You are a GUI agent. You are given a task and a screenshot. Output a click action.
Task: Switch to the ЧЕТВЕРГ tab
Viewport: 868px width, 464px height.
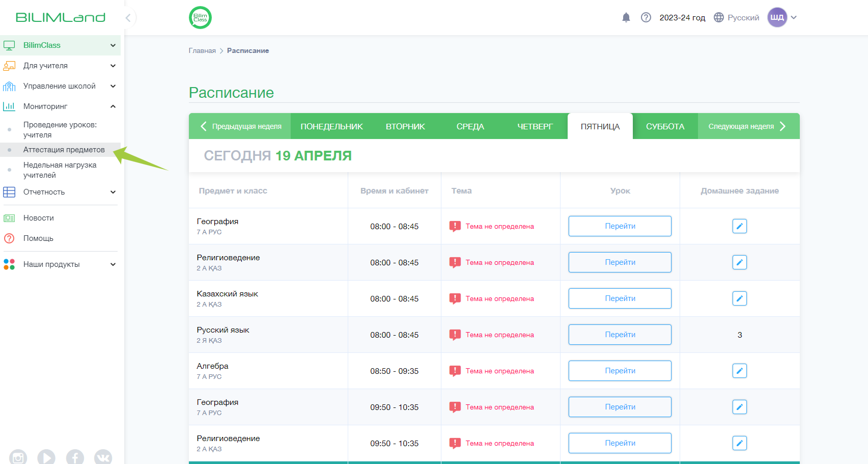[x=535, y=126]
